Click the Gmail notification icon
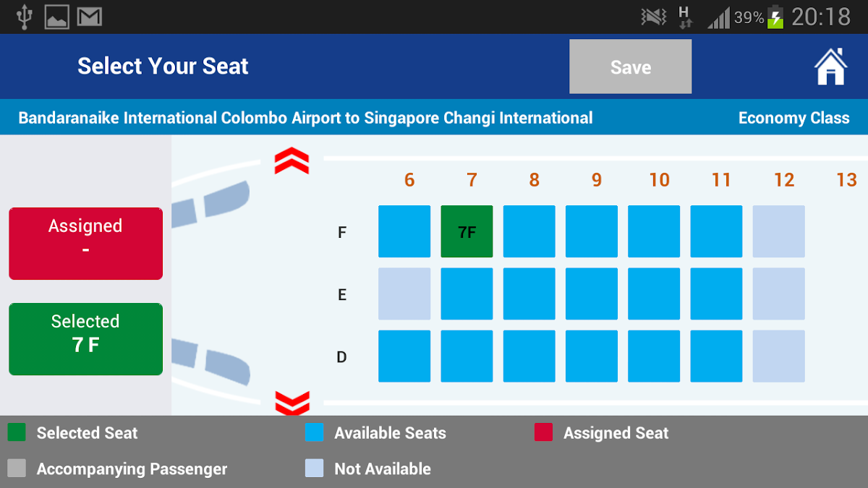 (x=90, y=17)
